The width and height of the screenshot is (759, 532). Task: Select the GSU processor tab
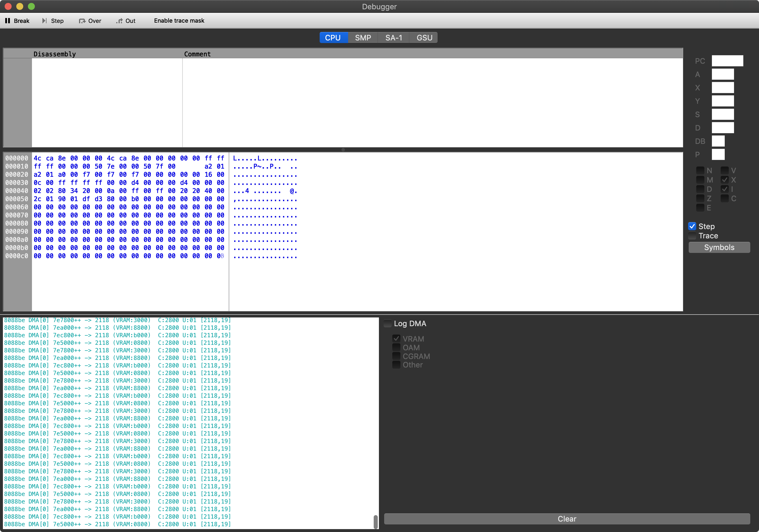(424, 38)
